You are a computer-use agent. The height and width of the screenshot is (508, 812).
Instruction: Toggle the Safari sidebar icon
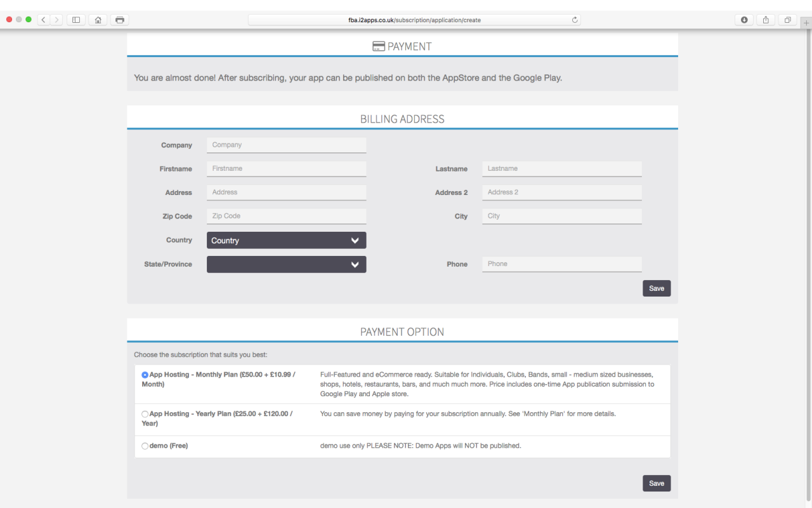click(76, 20)
